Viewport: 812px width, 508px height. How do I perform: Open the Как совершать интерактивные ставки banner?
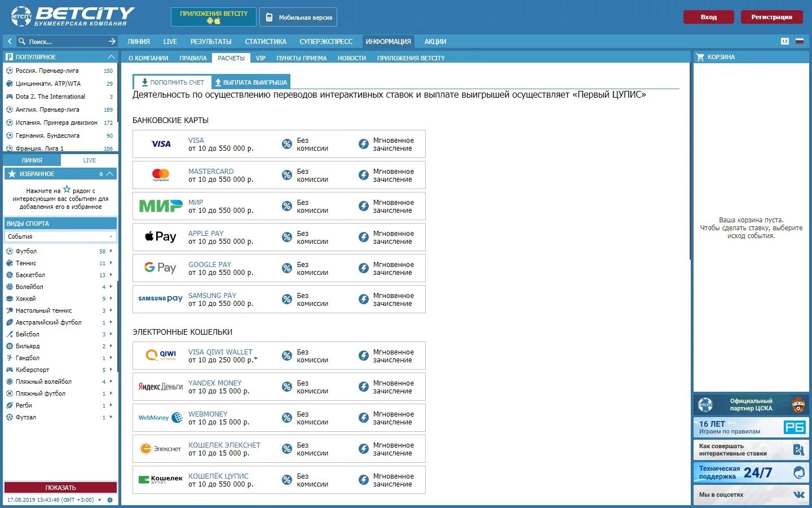click(x=751, y=450)
